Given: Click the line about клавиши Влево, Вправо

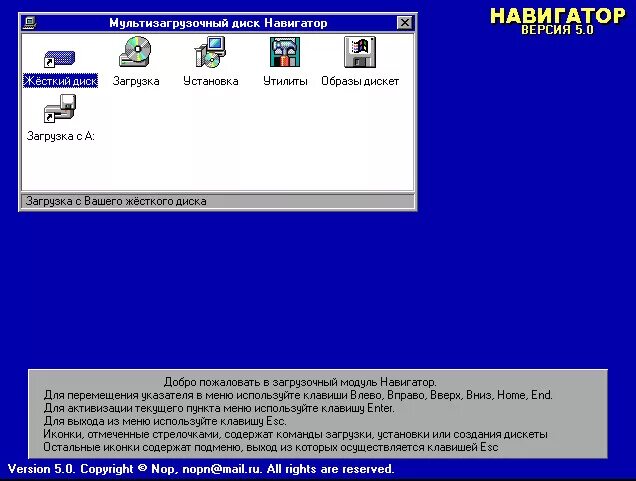Looking at the screenshot, I should point(298,395).
